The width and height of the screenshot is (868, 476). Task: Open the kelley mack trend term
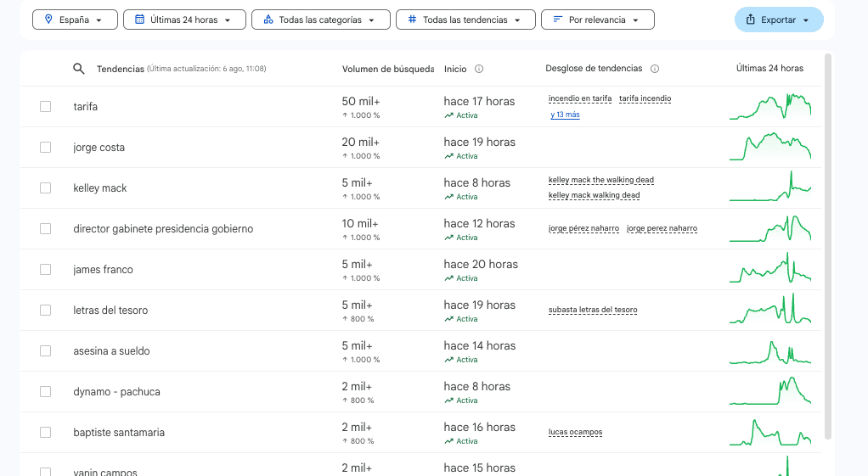(100, 188)
